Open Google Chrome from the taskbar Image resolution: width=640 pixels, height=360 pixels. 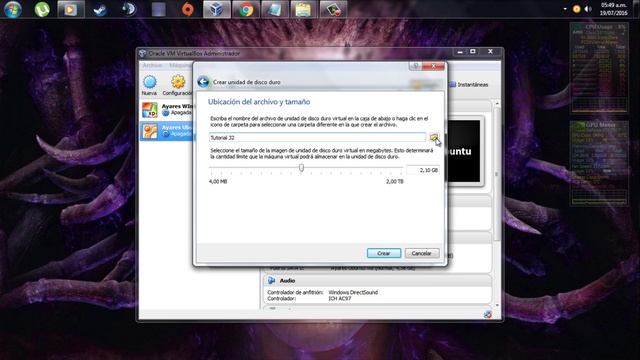(x=246, y=9)
